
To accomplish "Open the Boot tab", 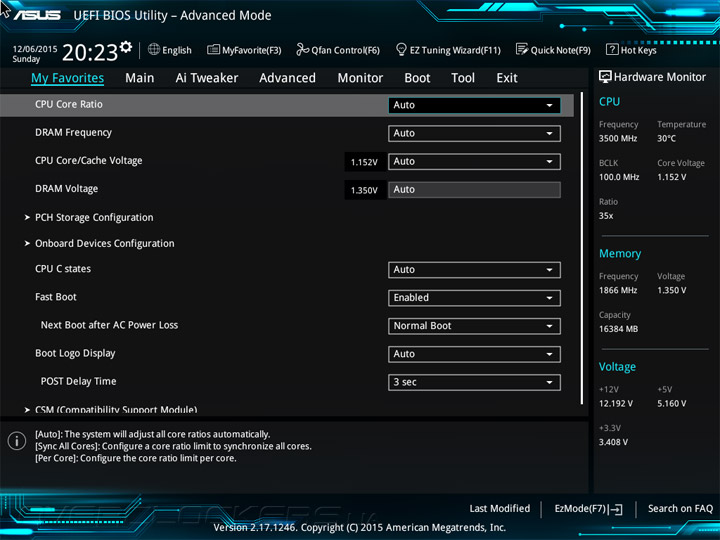I will 417,78.
